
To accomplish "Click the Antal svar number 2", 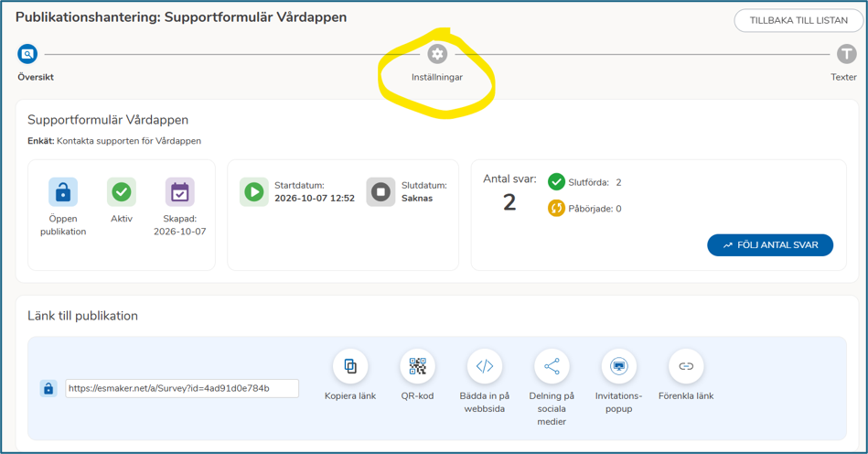I will [509, 202].
